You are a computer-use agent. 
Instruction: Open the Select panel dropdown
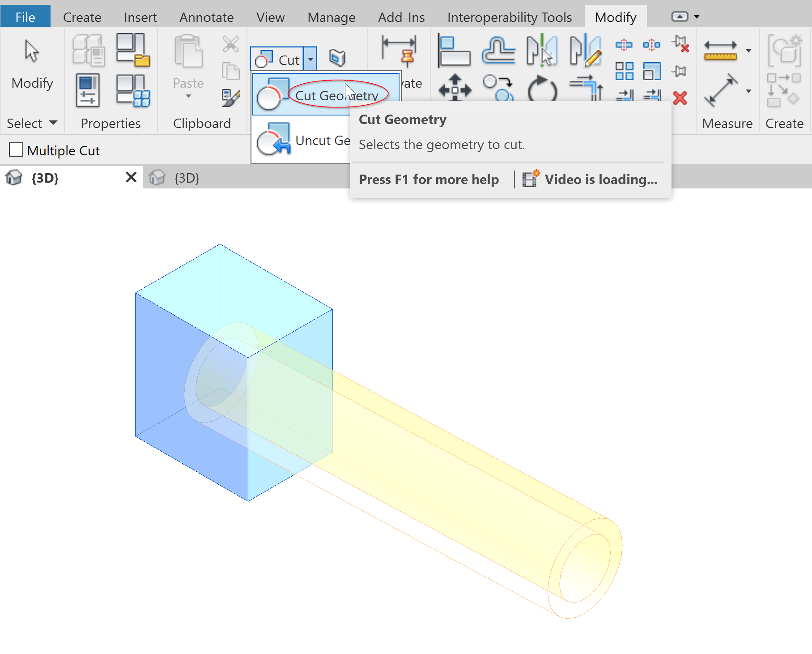(52, 123)
